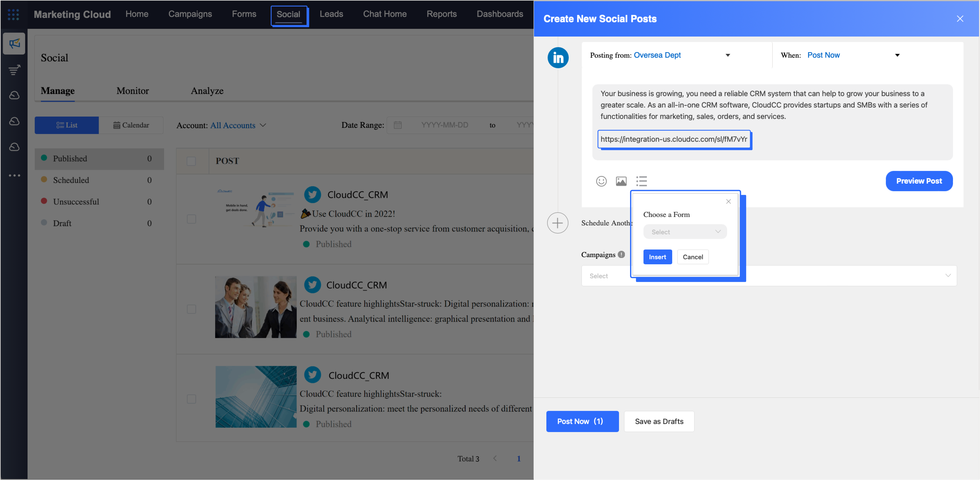980x480 pixels.
Task: Click the LinkedIn account icon
Action: pyautogui.click(x=558, y=58)
